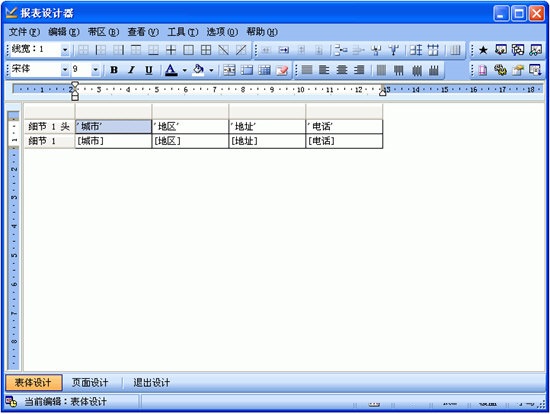
Task: Open the 编辑(E) menu
Action: tap(64, 32)
